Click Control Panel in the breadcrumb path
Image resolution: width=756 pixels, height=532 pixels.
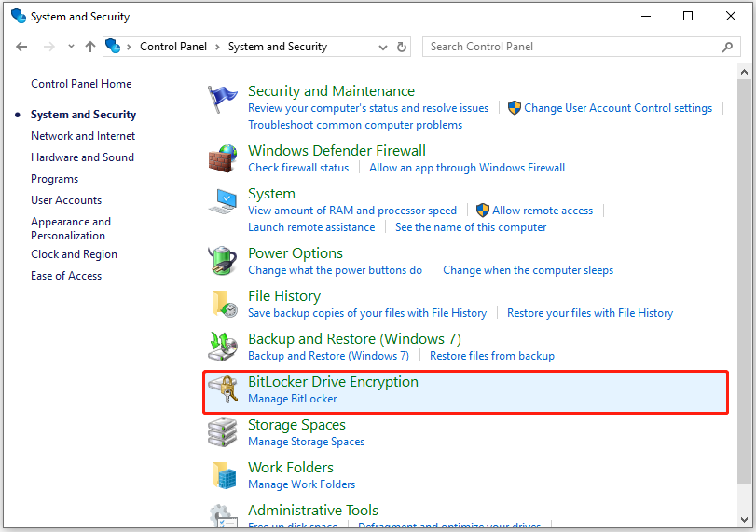(x=173, y=47)
